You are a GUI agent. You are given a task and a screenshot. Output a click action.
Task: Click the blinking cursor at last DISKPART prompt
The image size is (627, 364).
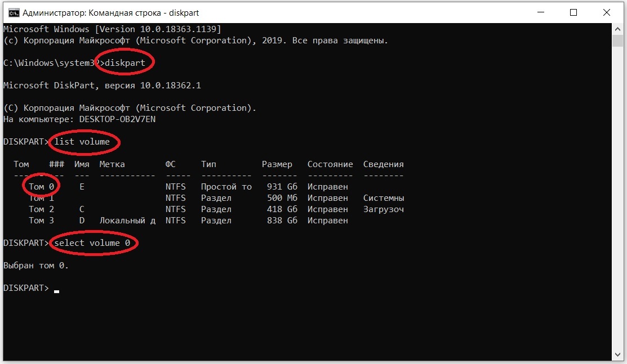(57, 291)
